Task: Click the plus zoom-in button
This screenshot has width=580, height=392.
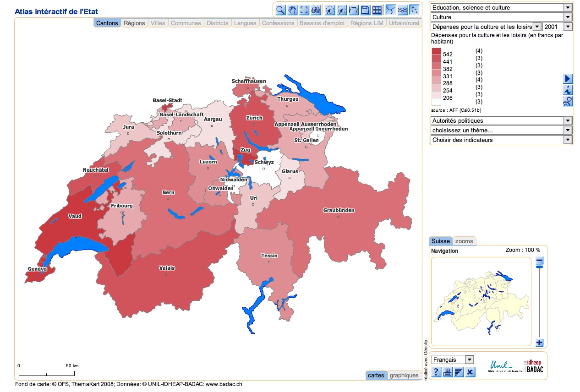Action: [x=539, y=343]
